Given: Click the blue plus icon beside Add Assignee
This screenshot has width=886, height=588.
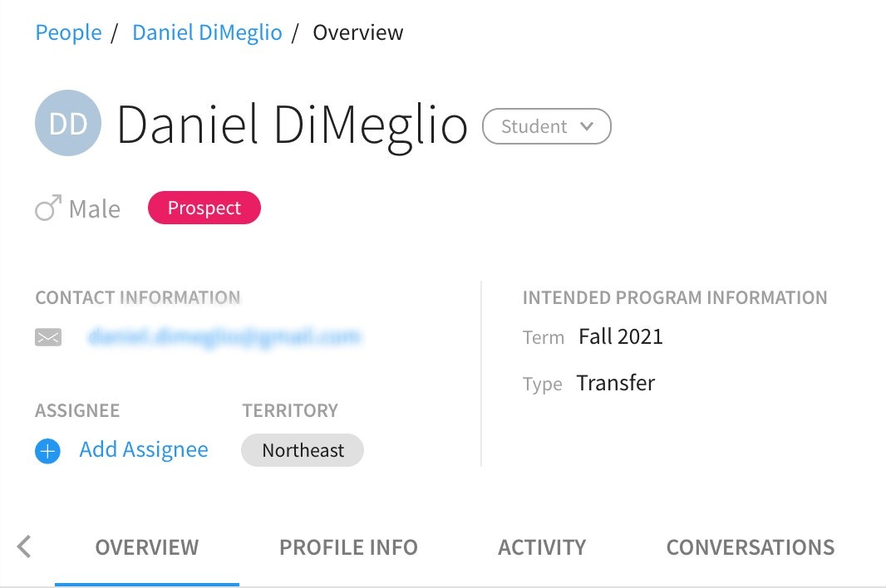Looking at the screenshot, I should coord(47,450).
